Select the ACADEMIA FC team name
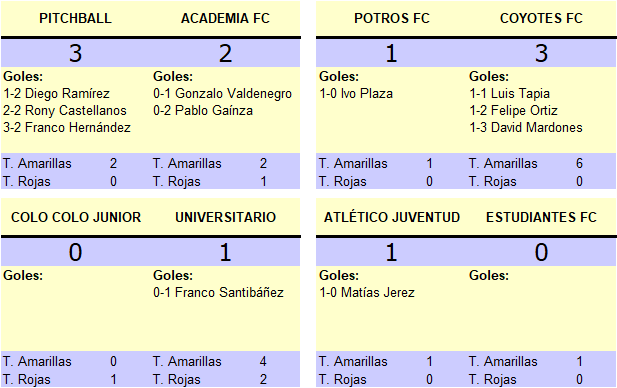617x388 pixels. tap(225, 18)
